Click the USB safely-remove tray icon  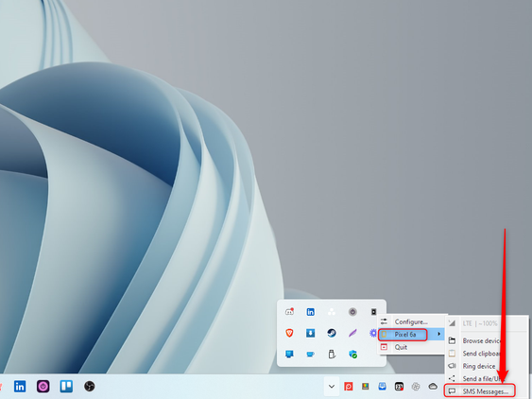pos(332,355)
